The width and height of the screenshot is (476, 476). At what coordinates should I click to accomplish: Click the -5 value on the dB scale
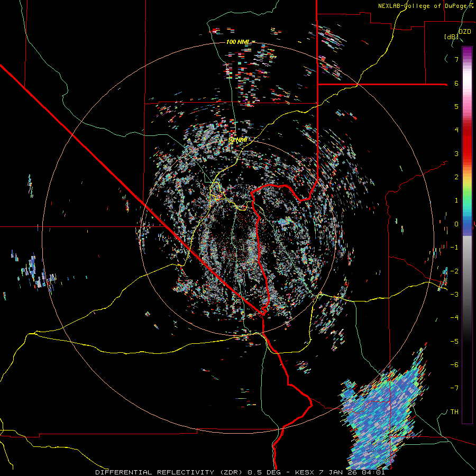tap(454, 342)
